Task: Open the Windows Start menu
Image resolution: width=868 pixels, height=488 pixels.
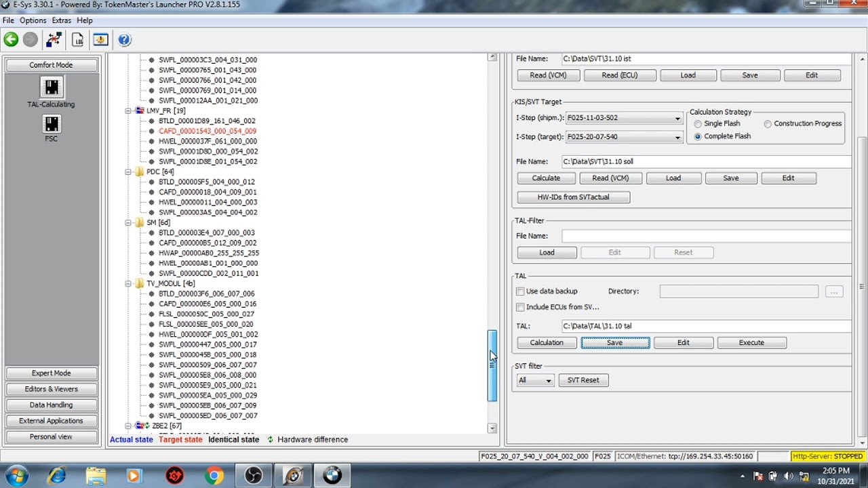Action: click(16, 475)
